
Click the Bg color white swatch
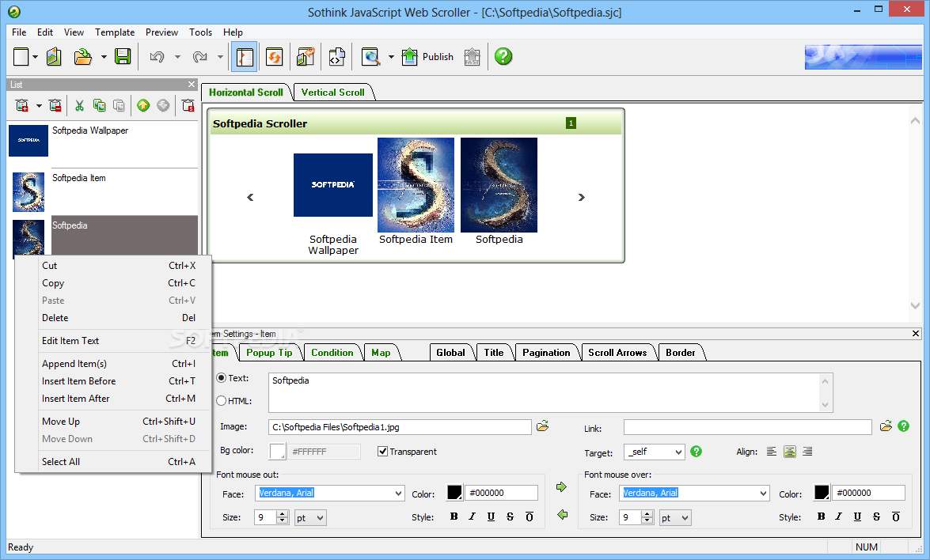[x=277, y=452]
